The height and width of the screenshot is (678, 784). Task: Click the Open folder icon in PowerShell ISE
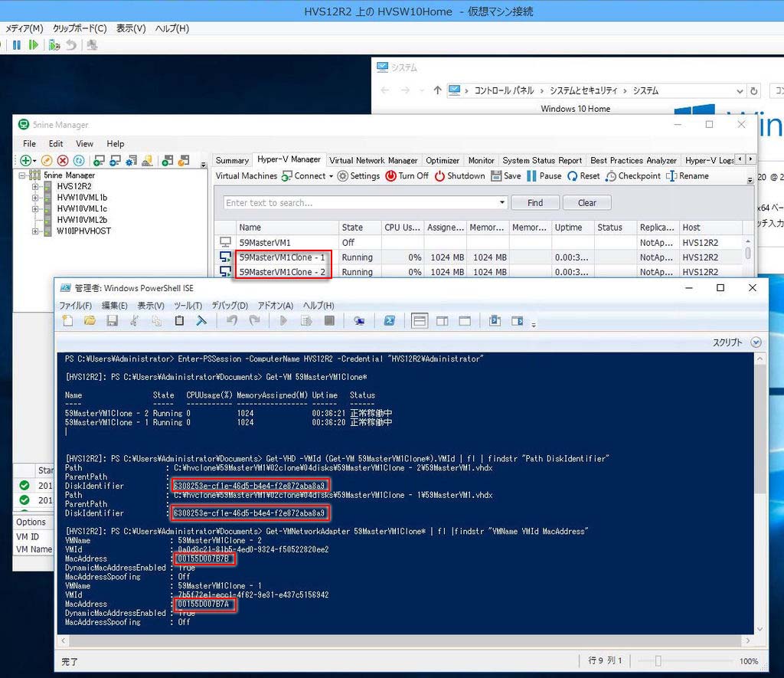click(90, 321)
